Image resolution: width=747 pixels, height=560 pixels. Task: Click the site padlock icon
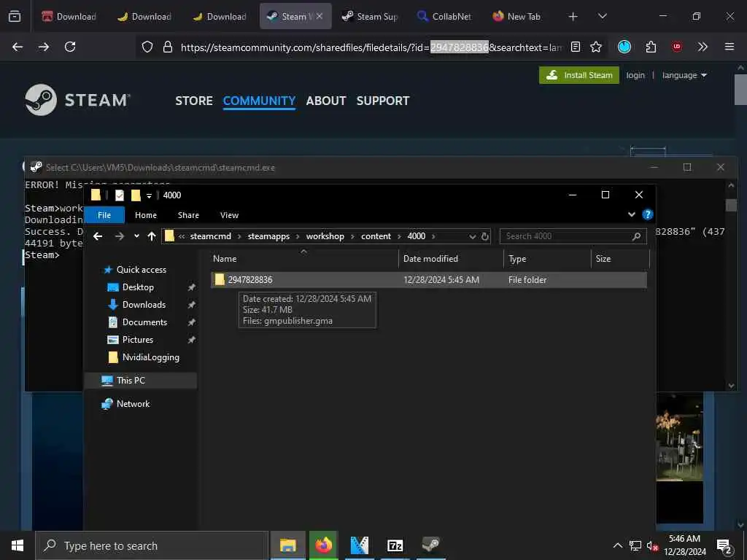pos(168,47)
